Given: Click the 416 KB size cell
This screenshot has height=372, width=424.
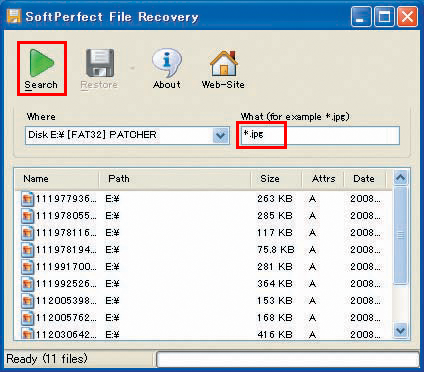Looking at the screenshot, I should point(275,334).
